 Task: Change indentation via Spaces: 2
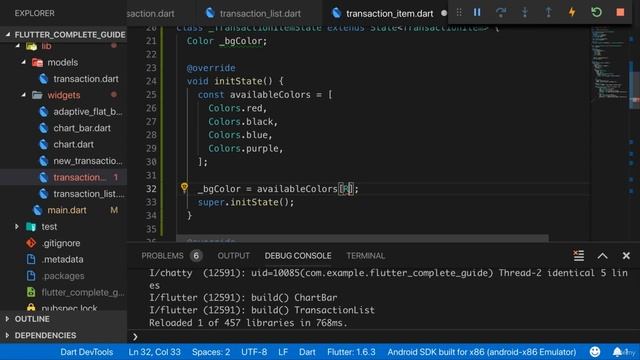tap(211, 352)
